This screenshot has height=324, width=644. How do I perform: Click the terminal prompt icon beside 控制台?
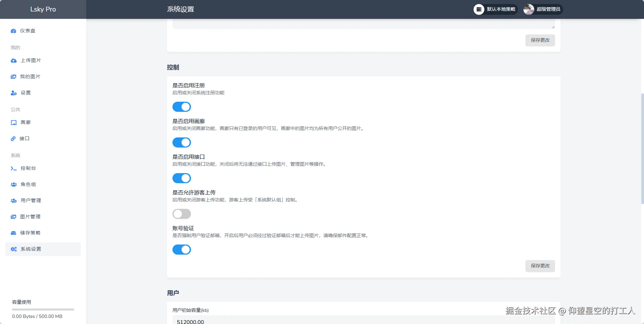tap(13, 168)
